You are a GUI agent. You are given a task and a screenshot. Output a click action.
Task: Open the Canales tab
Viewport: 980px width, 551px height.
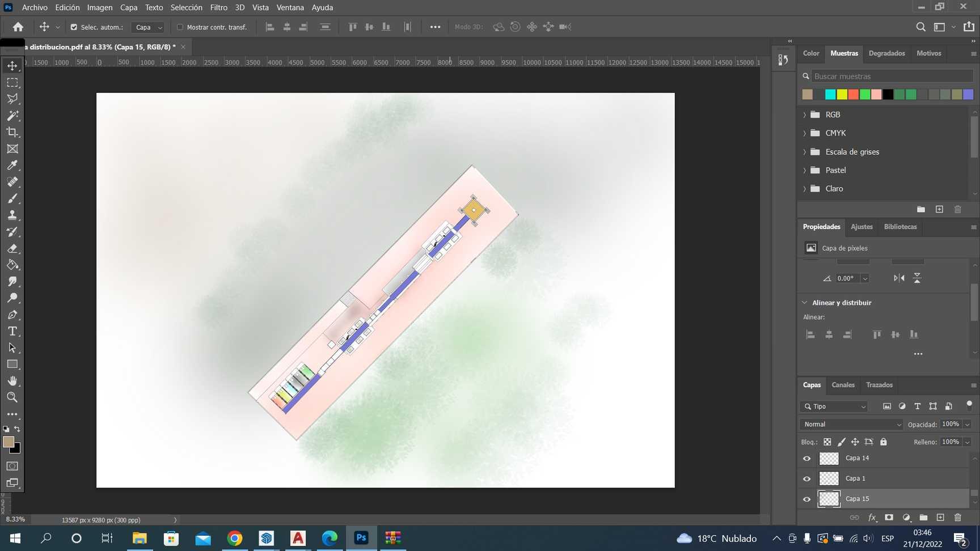click(x=843, y=385)
